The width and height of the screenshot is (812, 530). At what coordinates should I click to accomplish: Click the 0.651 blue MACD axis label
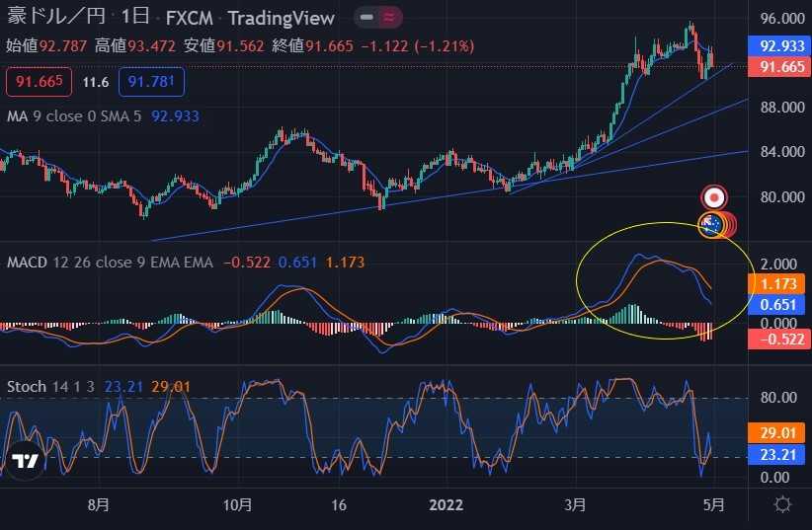point(776,304)
